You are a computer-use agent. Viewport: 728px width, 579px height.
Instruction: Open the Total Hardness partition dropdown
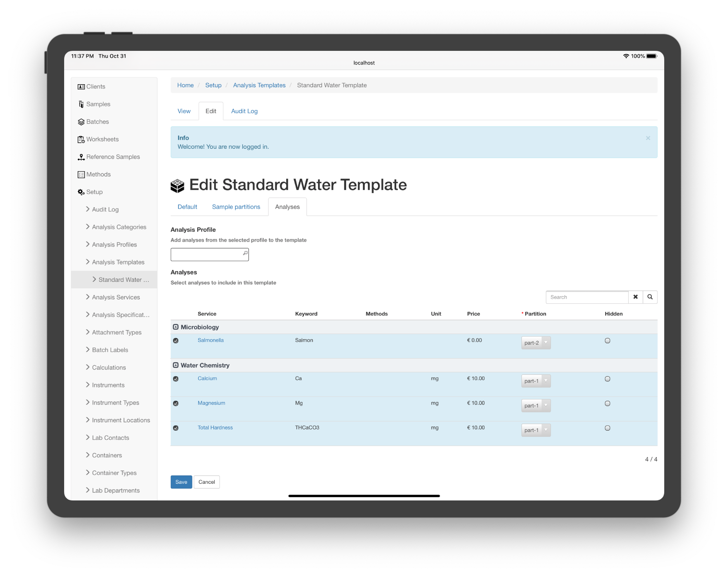[x=536, y=430]
